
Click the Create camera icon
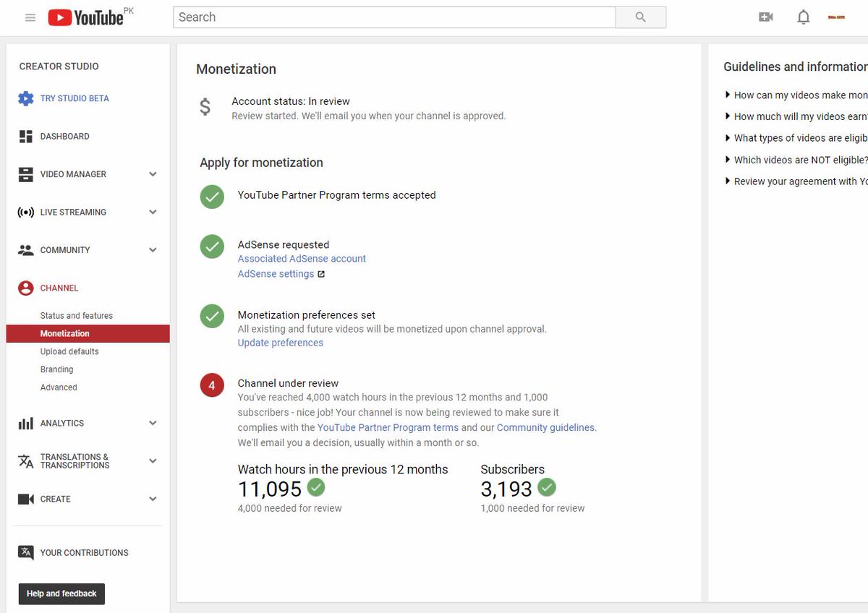pos(26,499)
